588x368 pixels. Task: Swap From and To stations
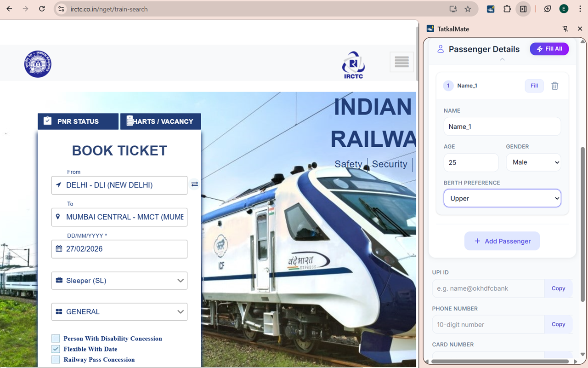195,184
